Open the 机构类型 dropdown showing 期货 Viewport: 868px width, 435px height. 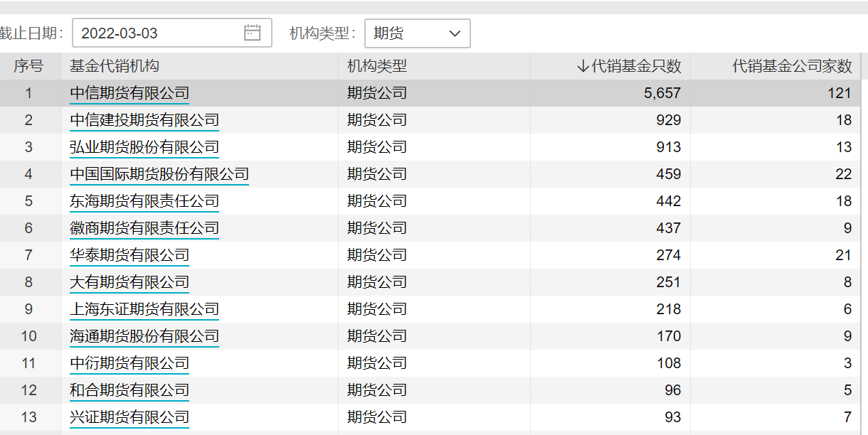417,33
